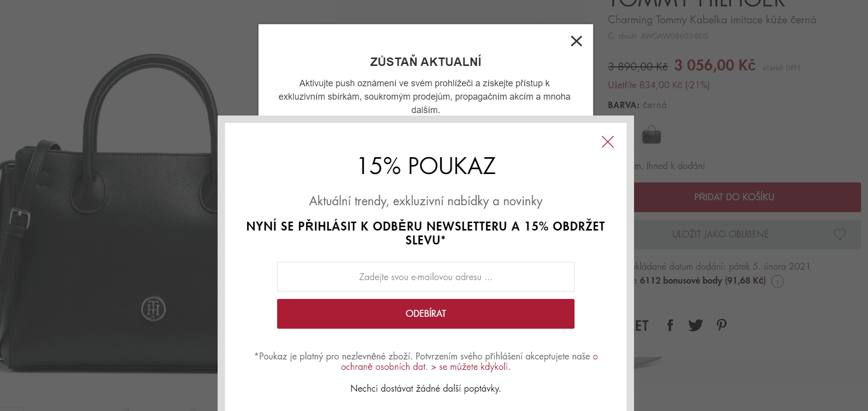This screenshot has height=411, width=868.
Task: Close the 15% POUKAZ newsletter popup
Action: pyautogui.click(x=608, y=142)
